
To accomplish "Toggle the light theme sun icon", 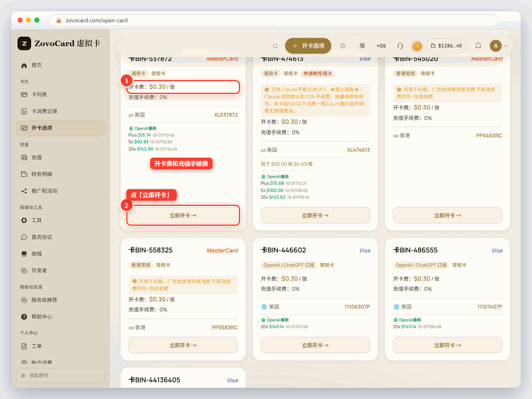I will (343, 46).
